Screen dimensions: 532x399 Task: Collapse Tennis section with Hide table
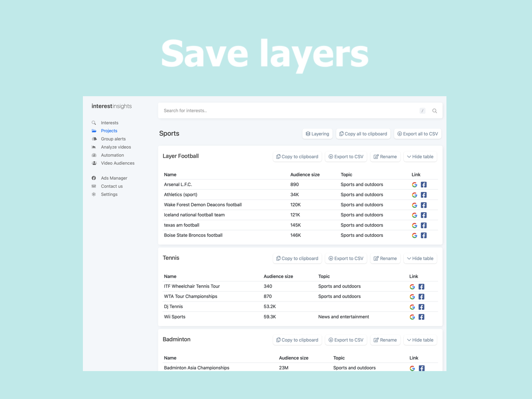point(420,258)
